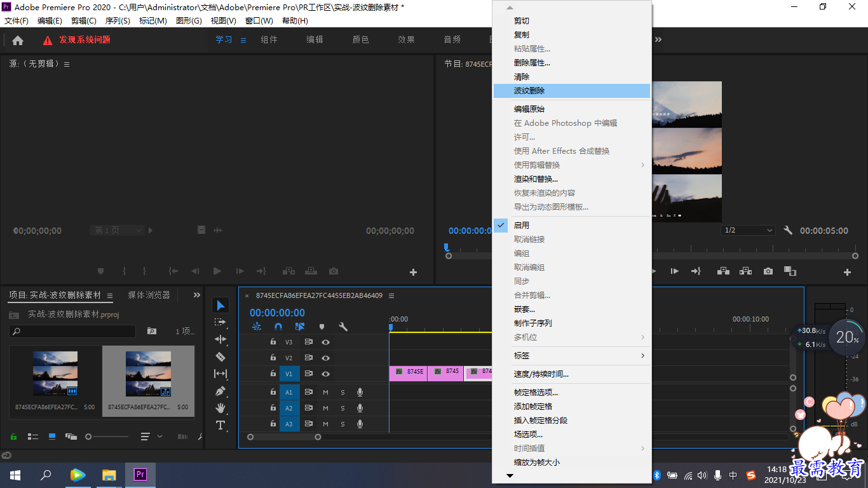Toggle V3 track output eye

point(325,342)
